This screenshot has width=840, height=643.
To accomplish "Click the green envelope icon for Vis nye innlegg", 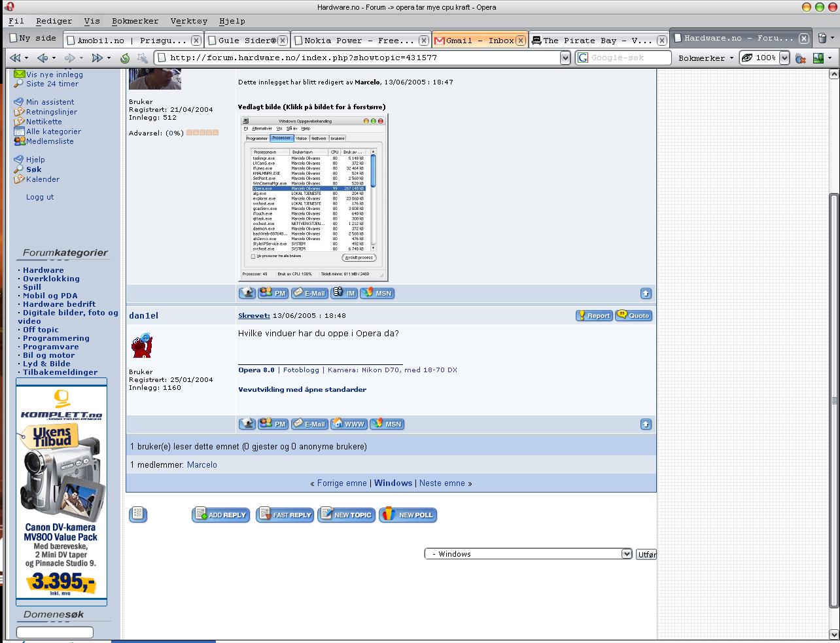I will point(19,75).
